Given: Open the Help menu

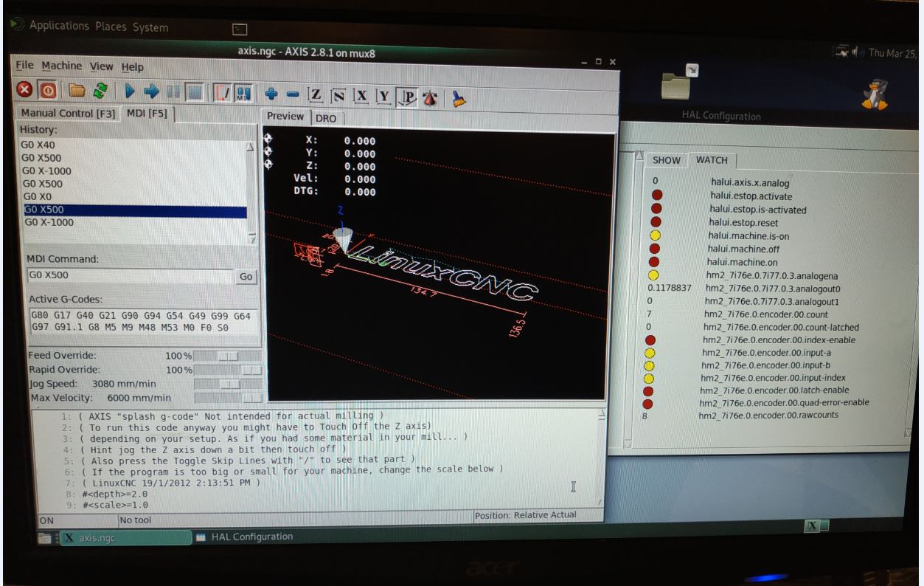Looking at the screenshot, I should click(133, 67).
